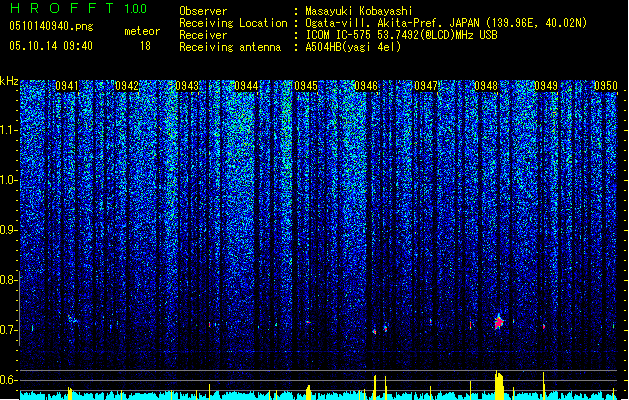Click the yellow power spike below 0945
This screenshot has width=629, height=400.
click(x=308, y=392)
